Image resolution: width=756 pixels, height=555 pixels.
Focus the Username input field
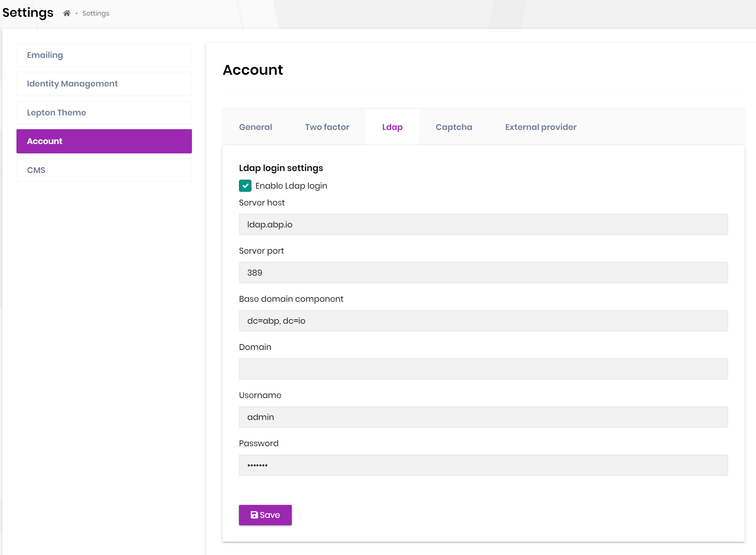coord(483,417)
